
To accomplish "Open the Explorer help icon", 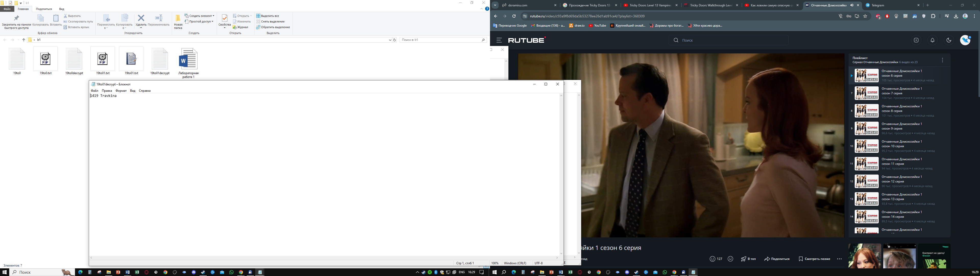I will pos(487,9).
